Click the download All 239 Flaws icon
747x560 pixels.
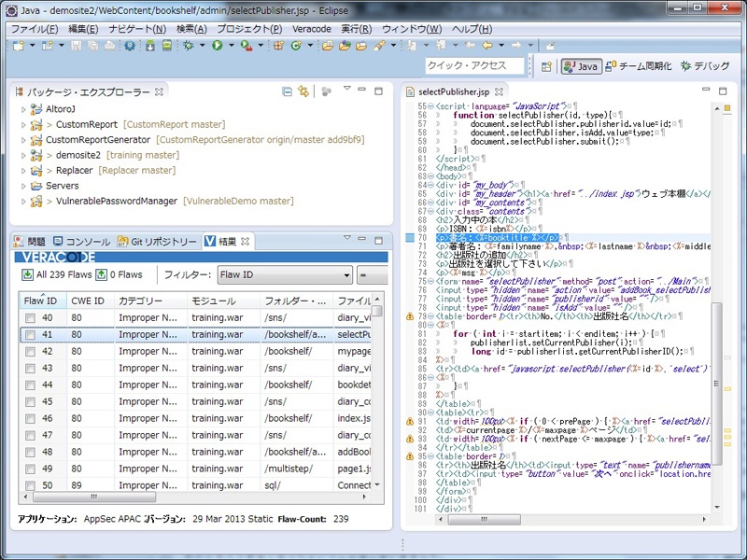(x=28, y=274)
